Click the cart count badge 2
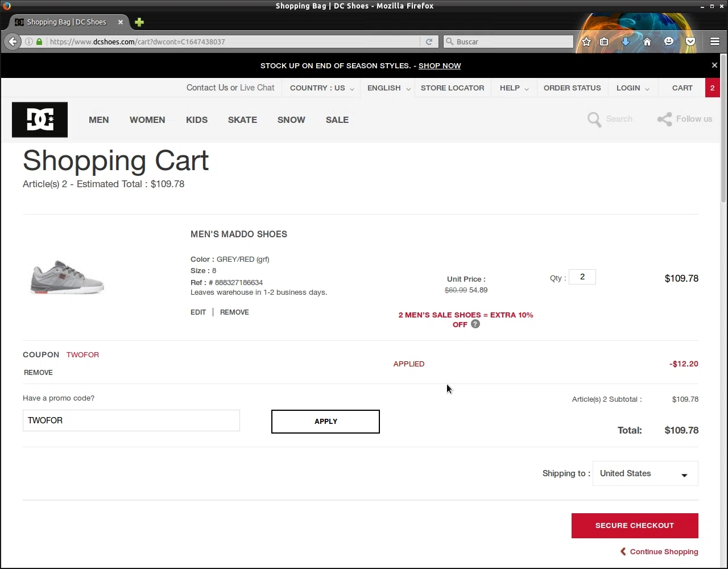Viewport: 728px width, 569px height. [712, 88]
